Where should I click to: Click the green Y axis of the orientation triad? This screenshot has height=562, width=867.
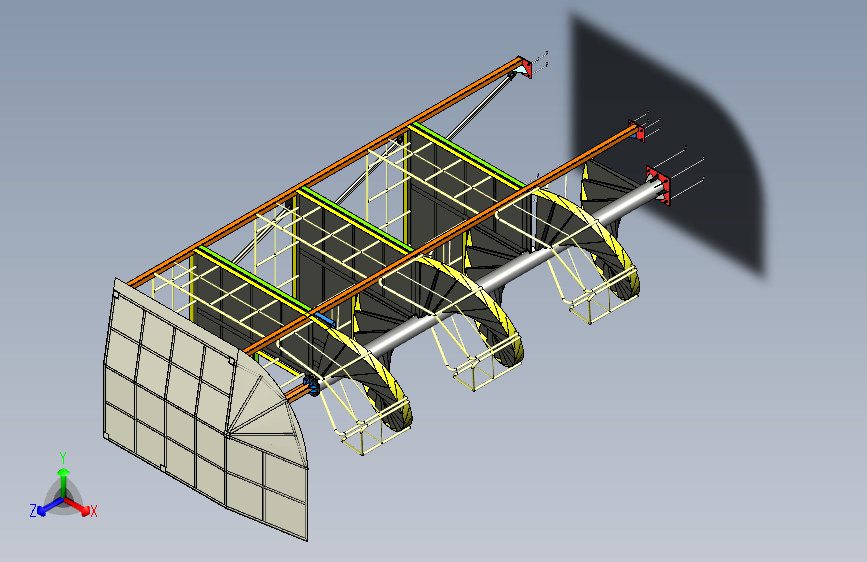[x=64, y=482]
